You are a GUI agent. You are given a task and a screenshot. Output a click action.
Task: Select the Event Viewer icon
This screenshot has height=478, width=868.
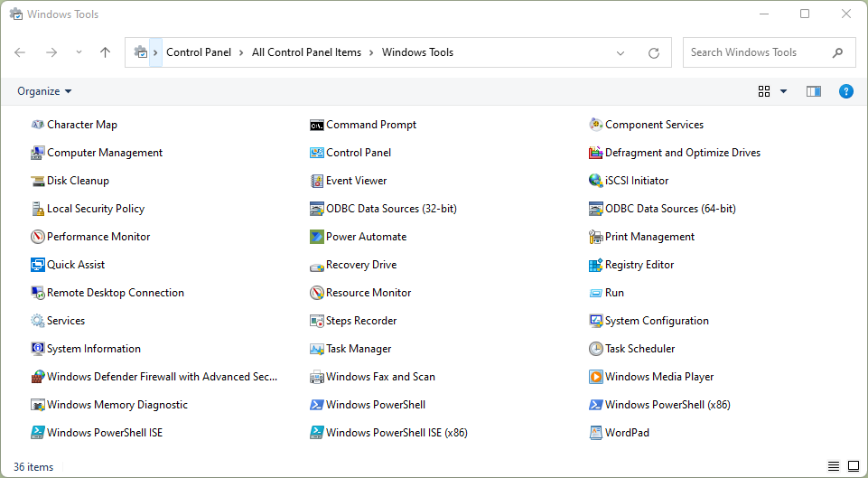pos(317,181)
